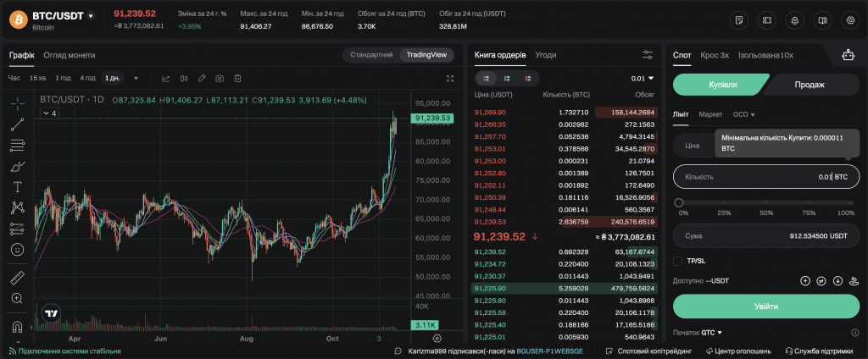Open Спотовий копітрейдинг in the footer
This screenshot has width=868, height=359.
(648, 351)
